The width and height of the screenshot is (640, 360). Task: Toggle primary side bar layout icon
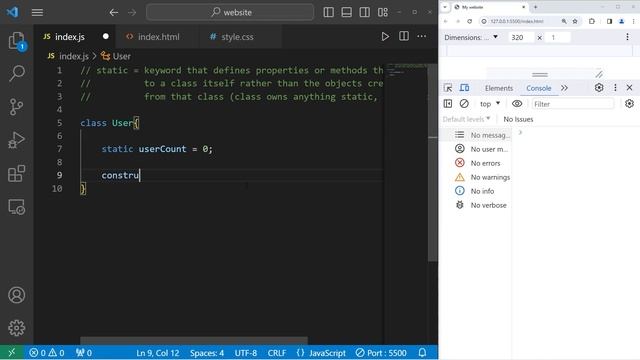pyautogui.click(x=329, y=12)
